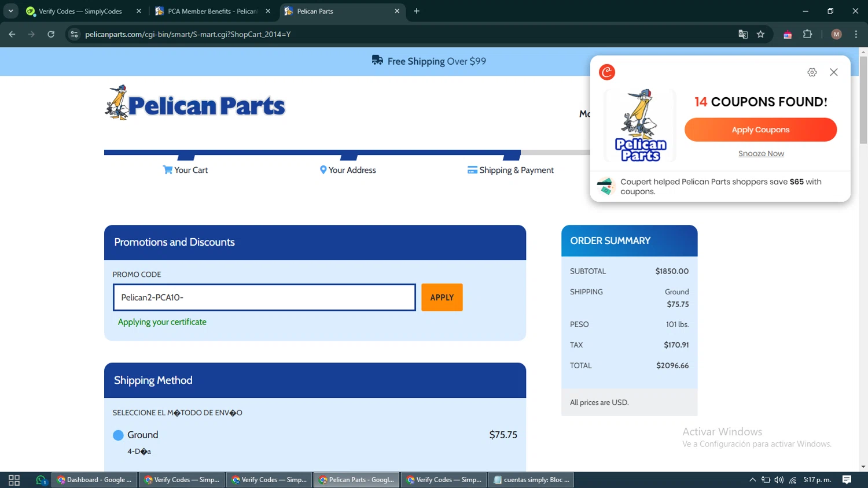Open Coupert popup settings gear
868x488 pixels.
[812, 72]
